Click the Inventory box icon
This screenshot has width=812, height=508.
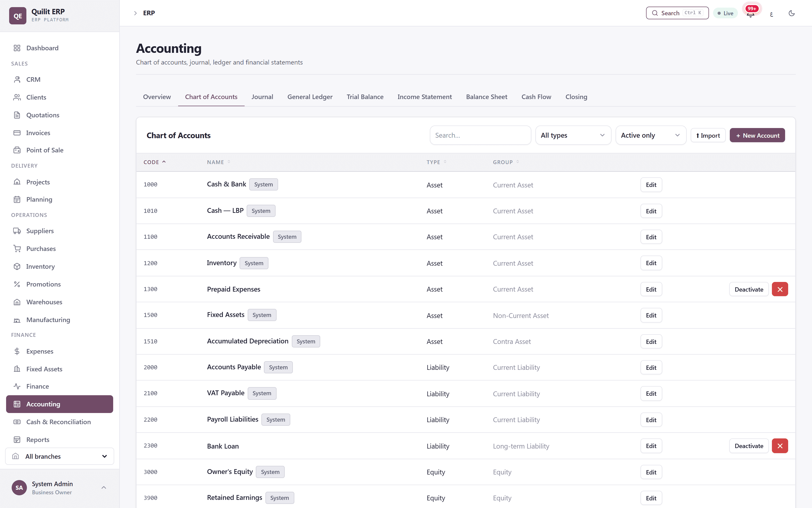tap(17, 266)
